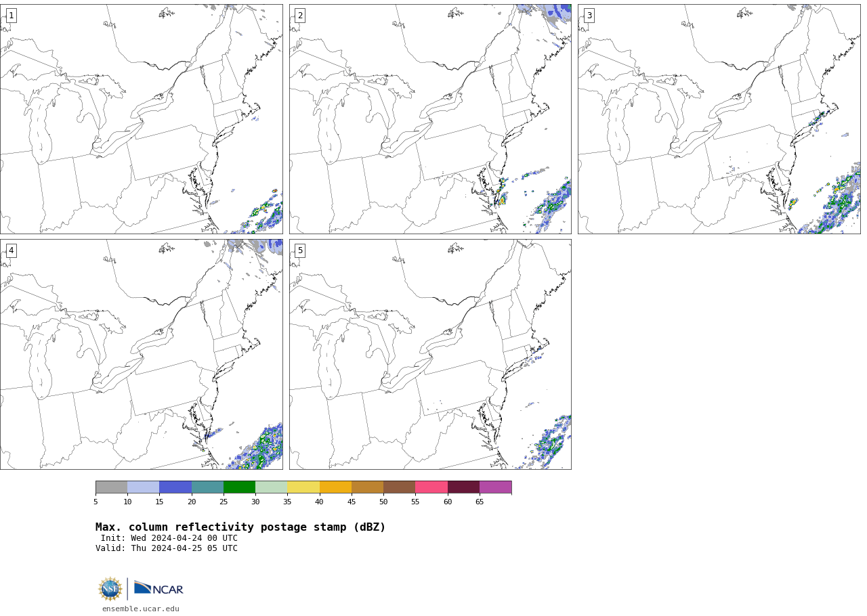
Task: Click the tan 45-50 dBZ swatch
Action: click(x=367, y=487)
